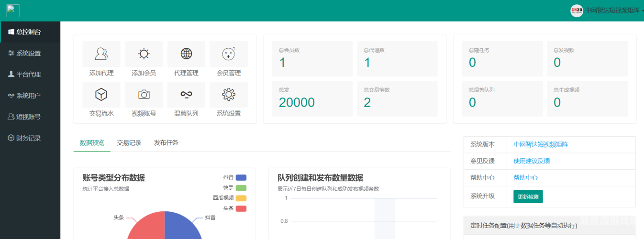Click the 系统升级 row label
This screenshot has height=239, width=644.
pyautogui.click(x=482, y=196)
